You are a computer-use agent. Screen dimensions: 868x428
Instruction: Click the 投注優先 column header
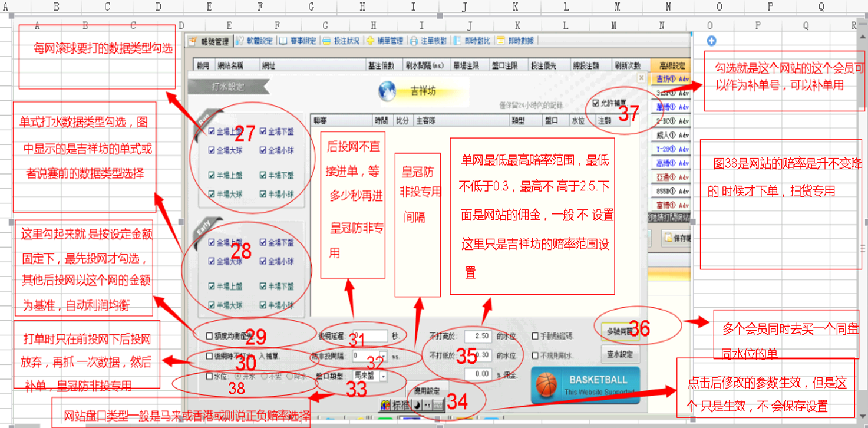[x=549, y=65]
